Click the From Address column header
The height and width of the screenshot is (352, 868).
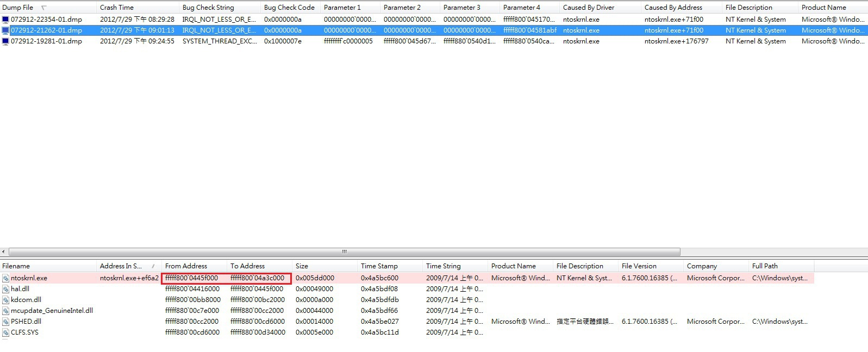click(x=186, y=266)
